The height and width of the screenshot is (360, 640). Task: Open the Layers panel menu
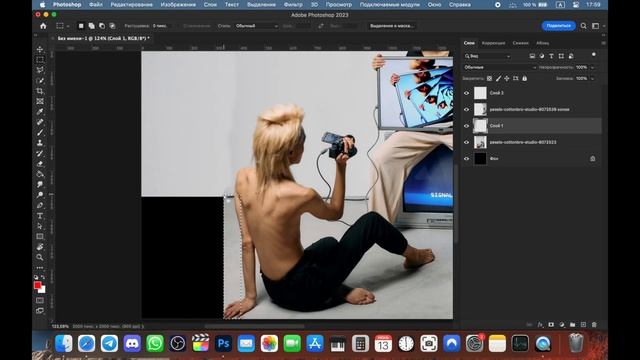coord(603,43)
